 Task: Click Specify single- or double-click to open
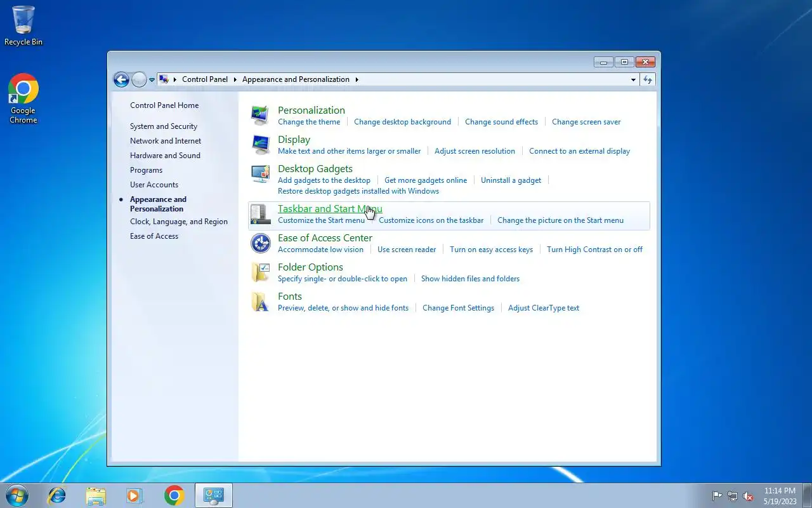[343, 279]
